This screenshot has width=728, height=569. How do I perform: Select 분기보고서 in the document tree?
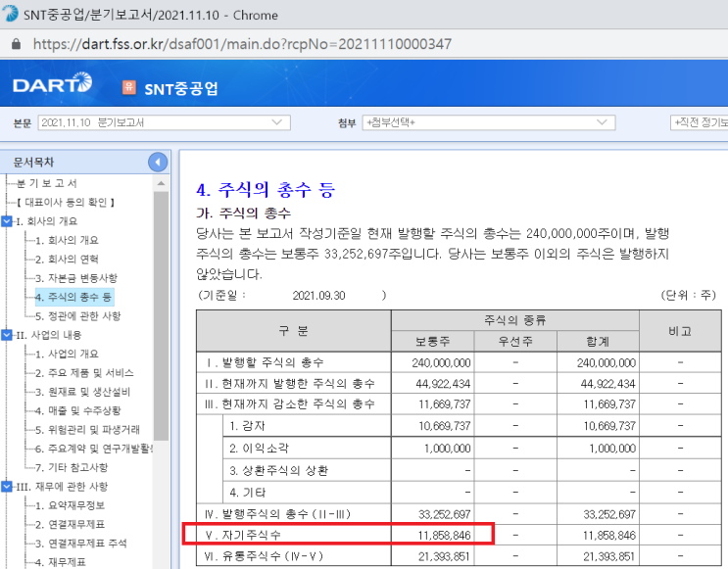pos(46,184)
